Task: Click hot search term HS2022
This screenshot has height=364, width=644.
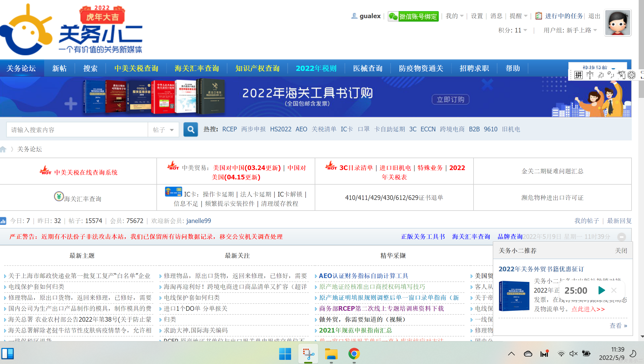Action: 281,129
